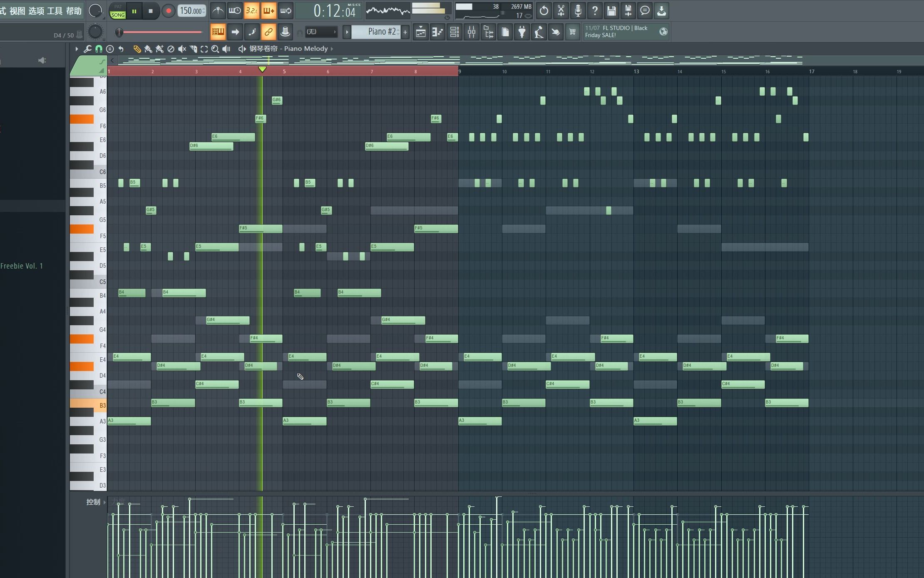
Task: Open piano roll tools wrench menu
Action: 87,49
